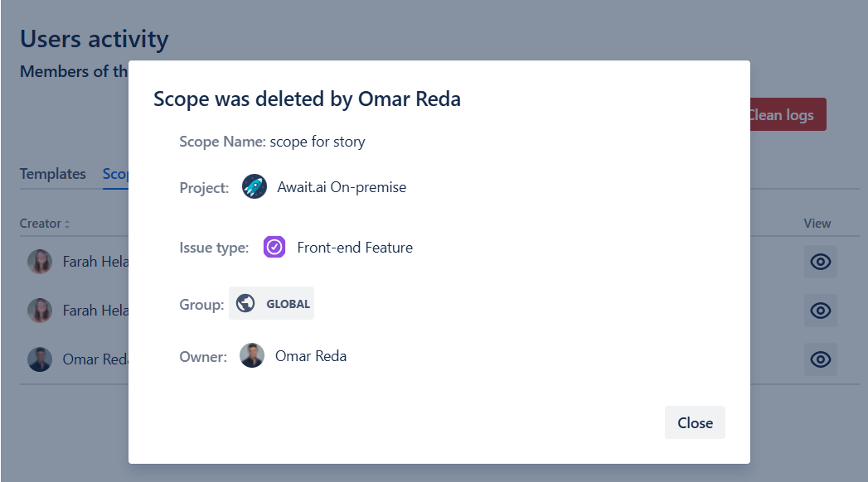868x482 pixels.
Task: View details of the first row via eye icon
Action: click(x=820, y=262)
